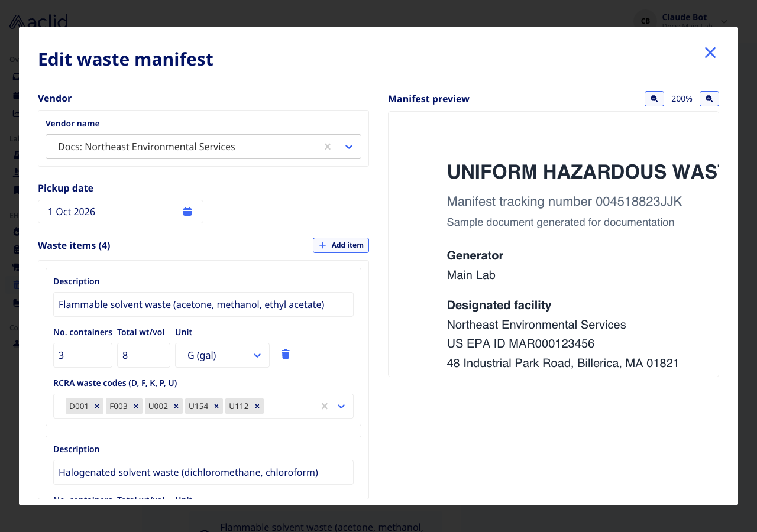
Task: Edit the No. containers value 3
Action: pos(83,355)
